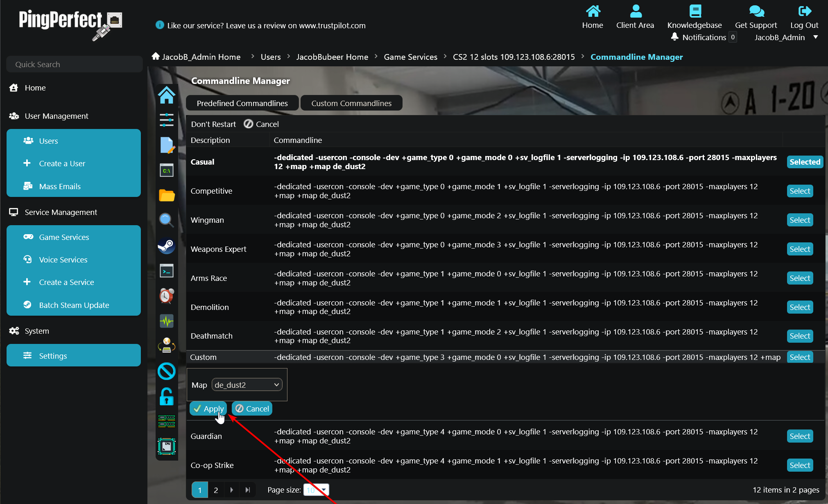Screen dimensions: 828x504
Task: Go to page 2 of commandlines
Action: [216, 490]
